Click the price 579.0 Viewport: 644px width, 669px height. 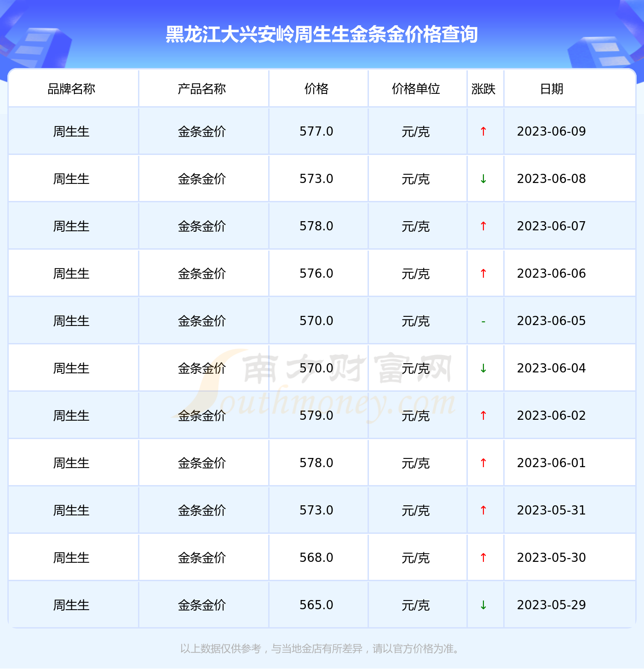[x=316, y=416]
